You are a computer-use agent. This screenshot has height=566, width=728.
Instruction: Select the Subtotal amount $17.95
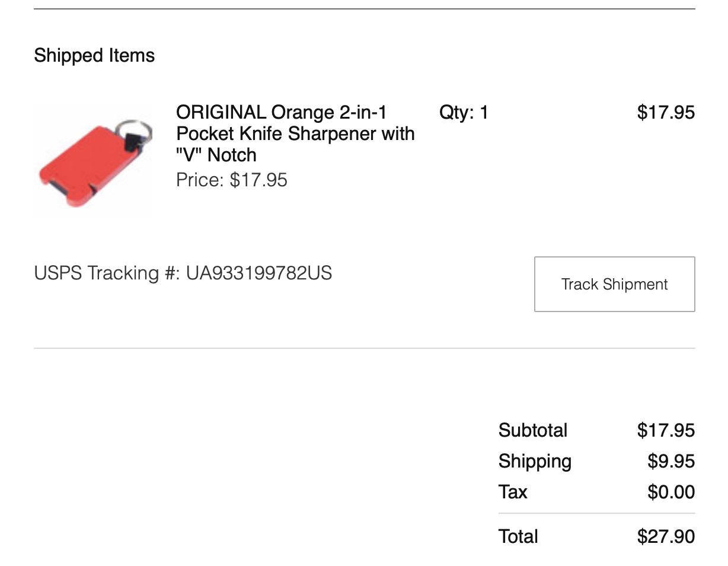(665, 430)
